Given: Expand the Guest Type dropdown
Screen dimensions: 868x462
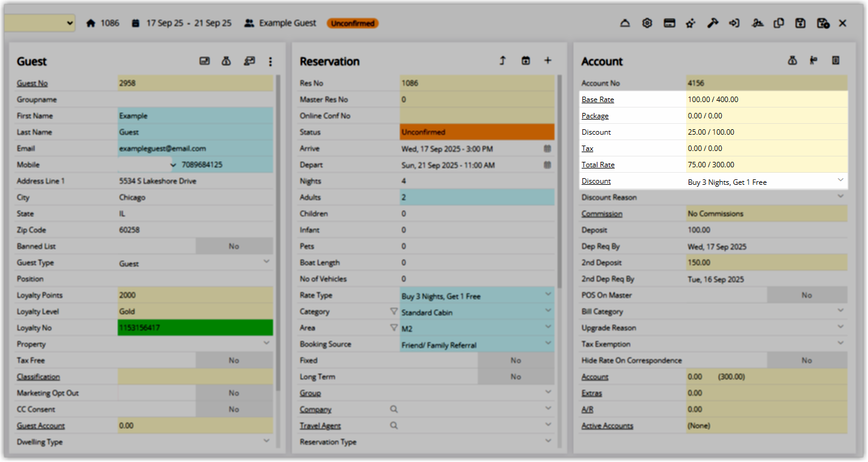Looking at the screenshot, I should tap(266, 261).
